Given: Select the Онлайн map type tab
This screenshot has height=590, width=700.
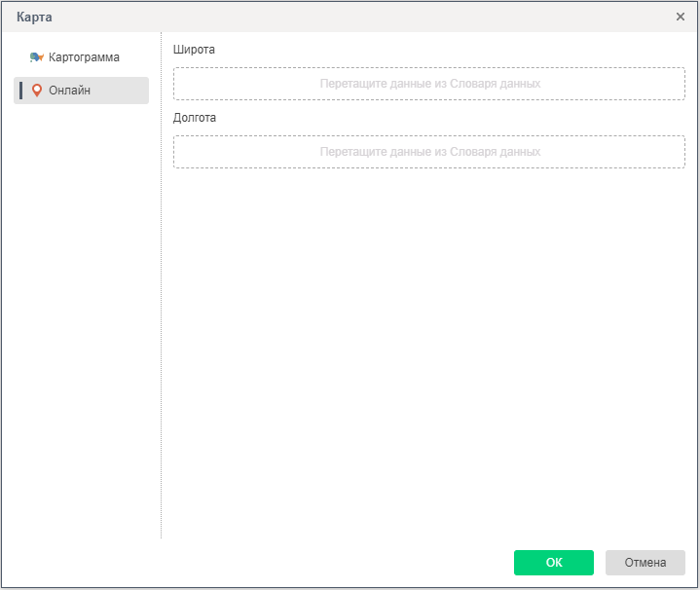Looking at the screenshot, I should (82, 91).
